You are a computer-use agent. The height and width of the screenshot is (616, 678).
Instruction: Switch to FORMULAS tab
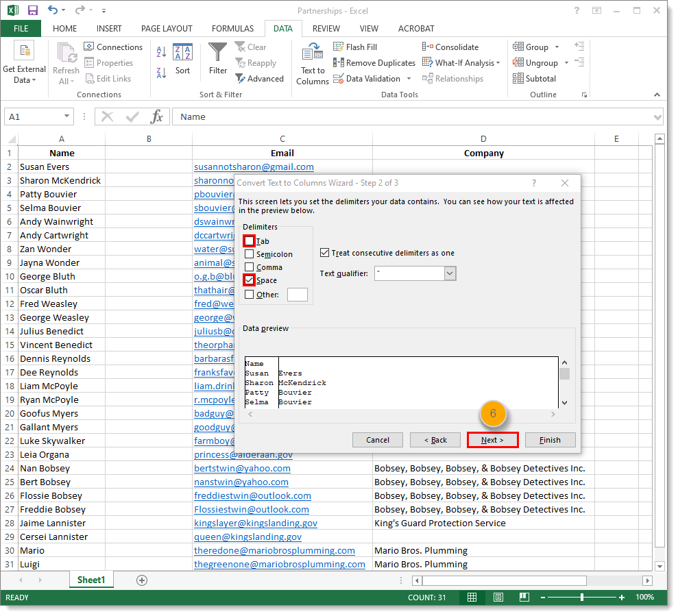point(232,29)
